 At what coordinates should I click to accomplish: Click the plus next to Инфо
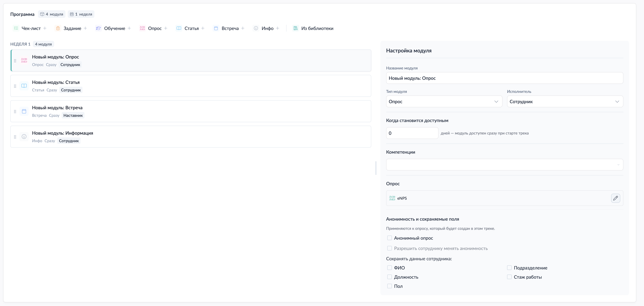(277, 28)
